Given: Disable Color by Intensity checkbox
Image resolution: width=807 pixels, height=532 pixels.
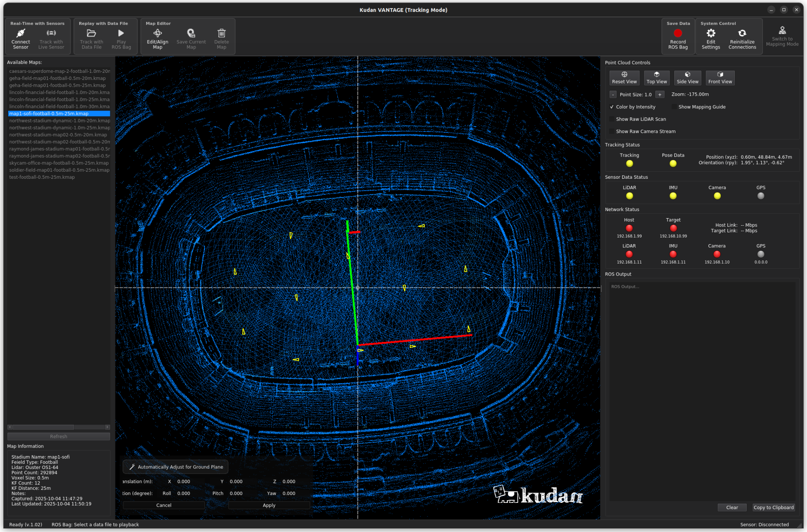Looking at the screenshot, I should point(612,107).
